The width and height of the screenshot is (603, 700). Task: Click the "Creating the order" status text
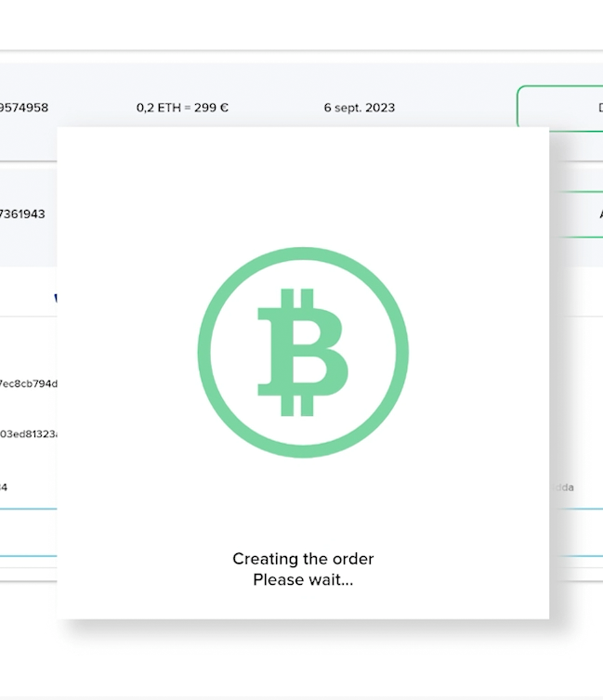tap(303, 559)
